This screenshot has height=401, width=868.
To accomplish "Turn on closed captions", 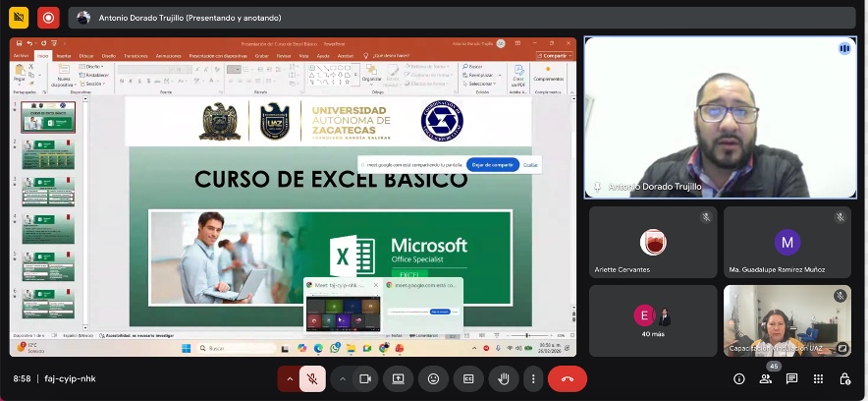I will (468, 378).
